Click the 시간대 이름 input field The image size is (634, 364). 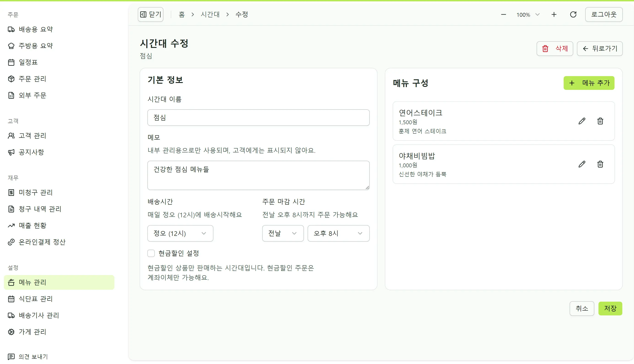pos(258,118)
